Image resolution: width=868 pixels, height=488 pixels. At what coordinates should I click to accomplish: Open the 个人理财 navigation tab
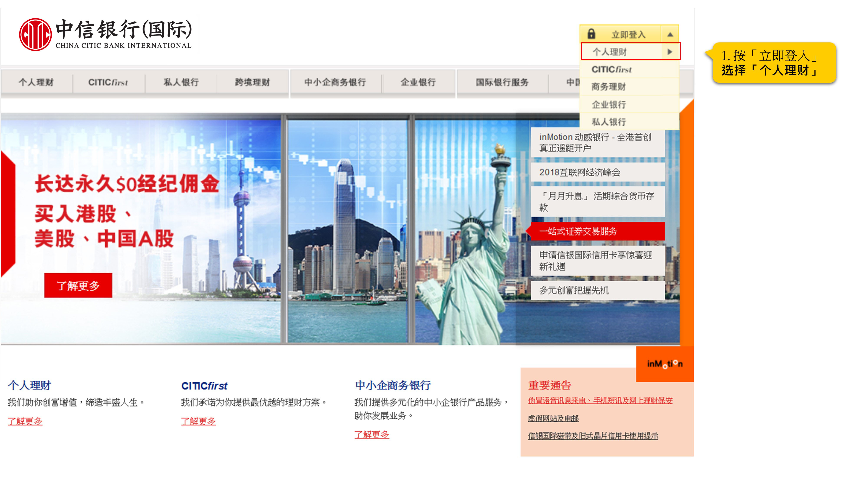36,82
